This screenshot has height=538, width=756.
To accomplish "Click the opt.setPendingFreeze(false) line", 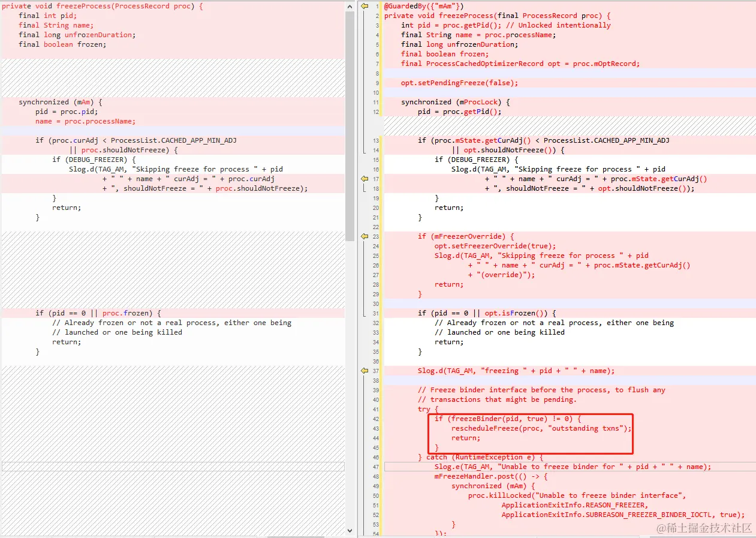I will pos(459,83).
